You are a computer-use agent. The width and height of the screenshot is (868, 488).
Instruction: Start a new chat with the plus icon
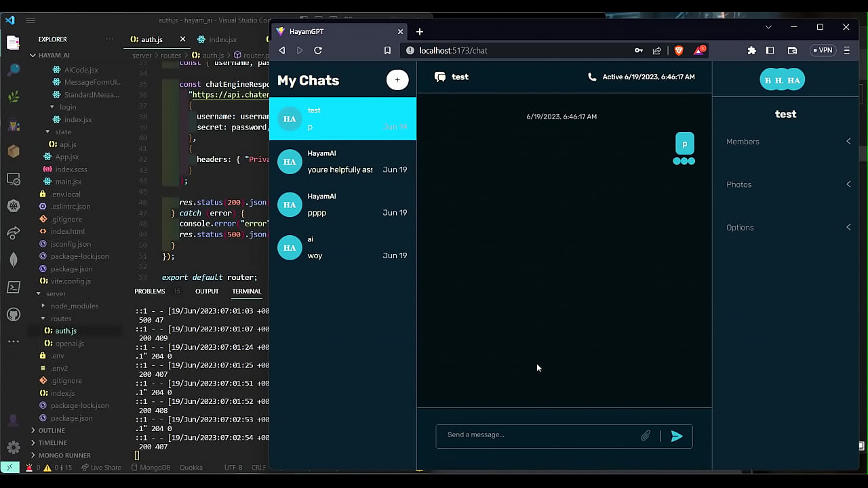[x=397, y=79]
